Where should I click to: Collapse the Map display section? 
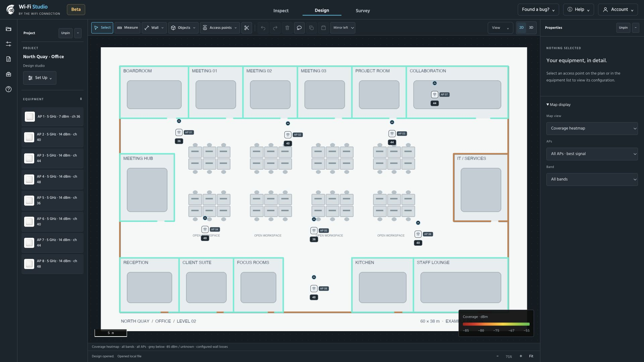558,105
